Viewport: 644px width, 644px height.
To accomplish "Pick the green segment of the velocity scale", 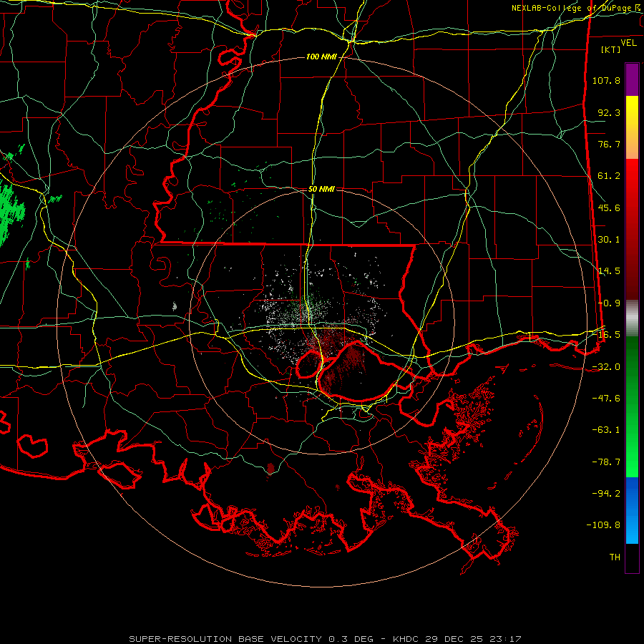I will click(x=632, y=406).
